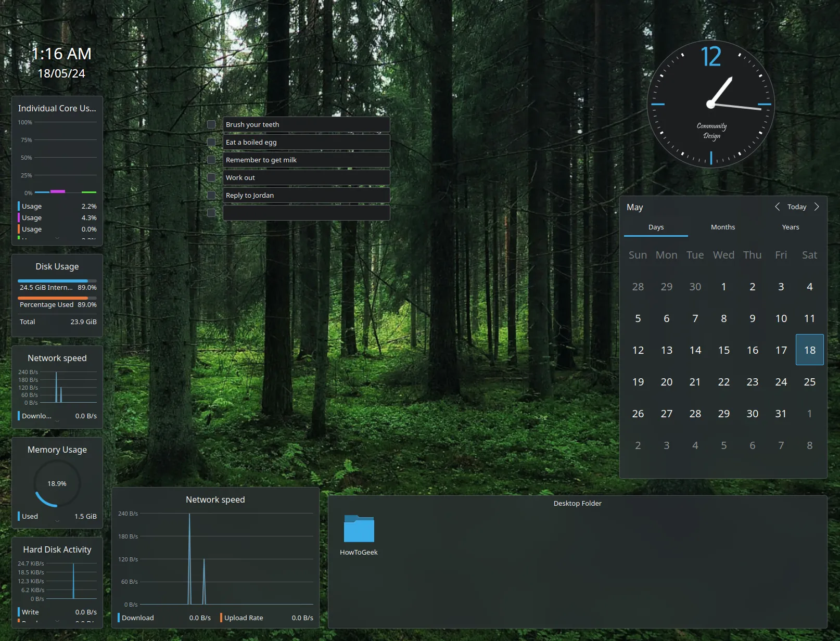Click the Today button on the calendar
Screen dimensions: 840x641
pyautogui.click(x=796, y=207)
